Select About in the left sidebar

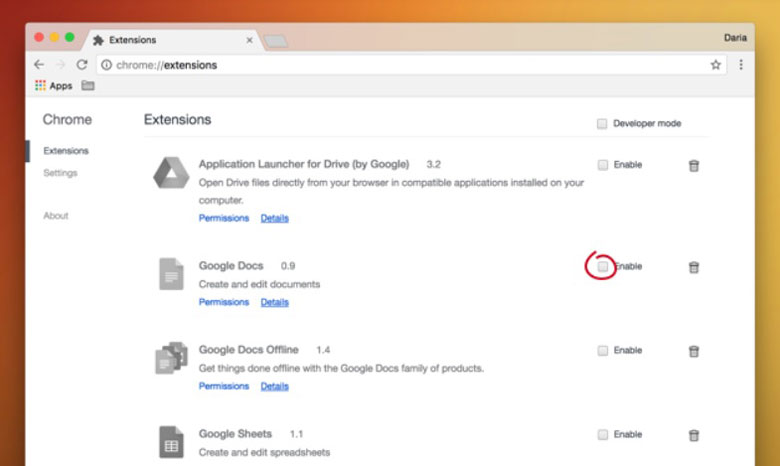pos(56,216)
